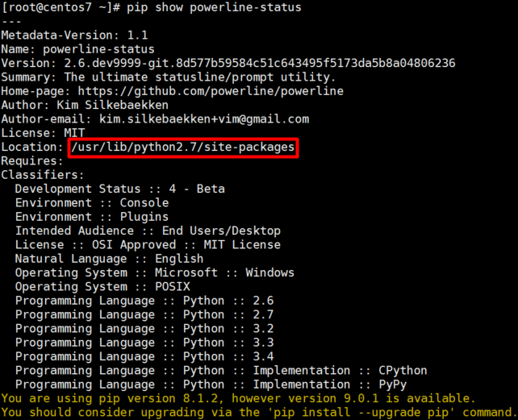Click 'Environment :: Plugins' classifier

(x=92, y=217)
